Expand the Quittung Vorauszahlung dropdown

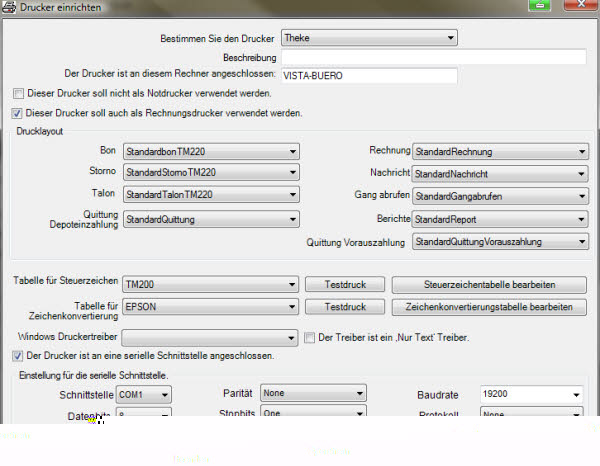pos(500,242)
